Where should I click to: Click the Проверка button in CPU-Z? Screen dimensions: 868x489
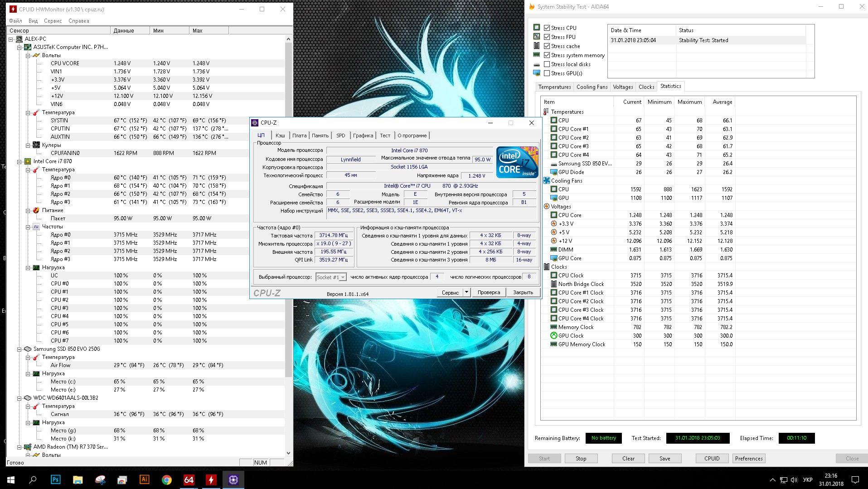click(x=489, y=292)
